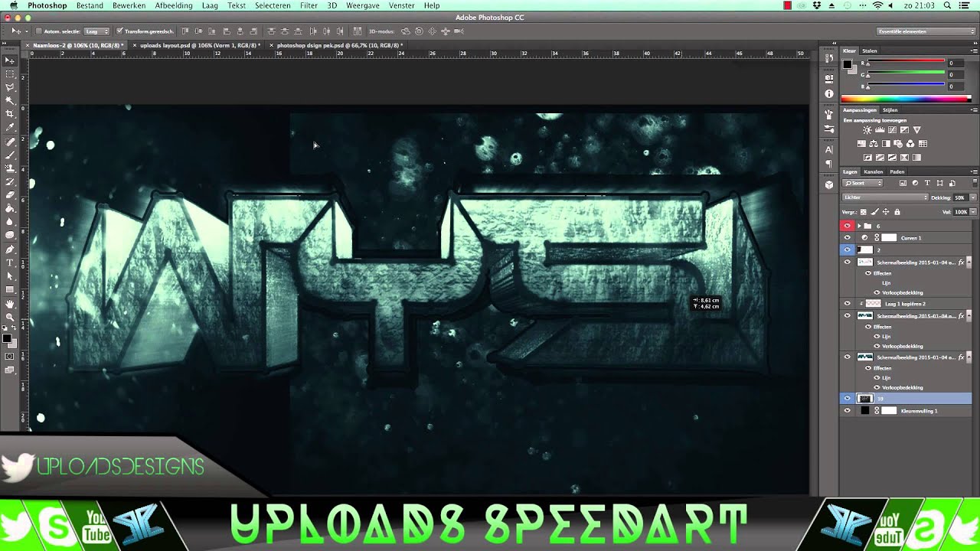Select the Pen tool
This screenshot has width=980, height=551.
click(10, 249)
